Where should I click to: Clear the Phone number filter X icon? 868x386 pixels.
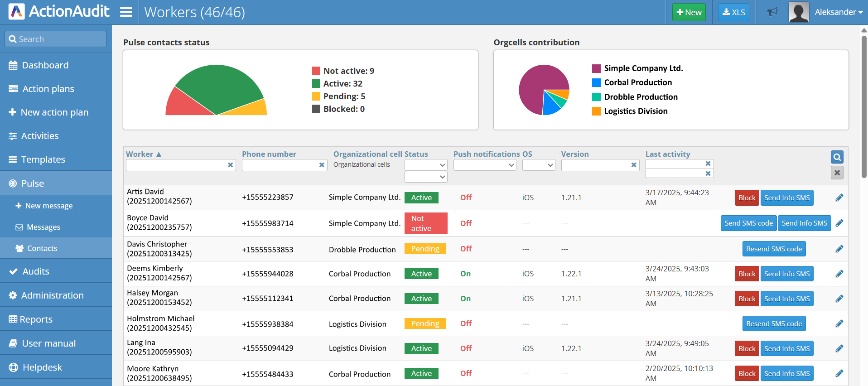[x=322, y=165]
